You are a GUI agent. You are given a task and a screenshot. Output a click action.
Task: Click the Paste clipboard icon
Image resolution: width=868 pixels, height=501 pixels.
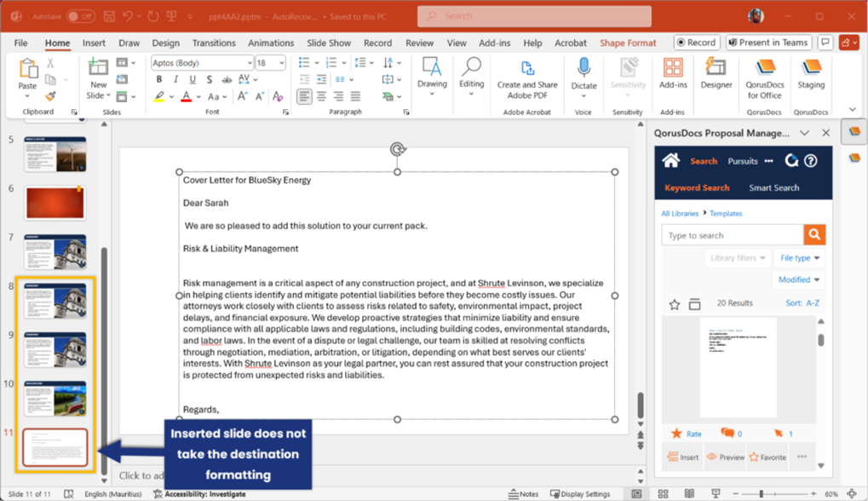pos(27,69)
